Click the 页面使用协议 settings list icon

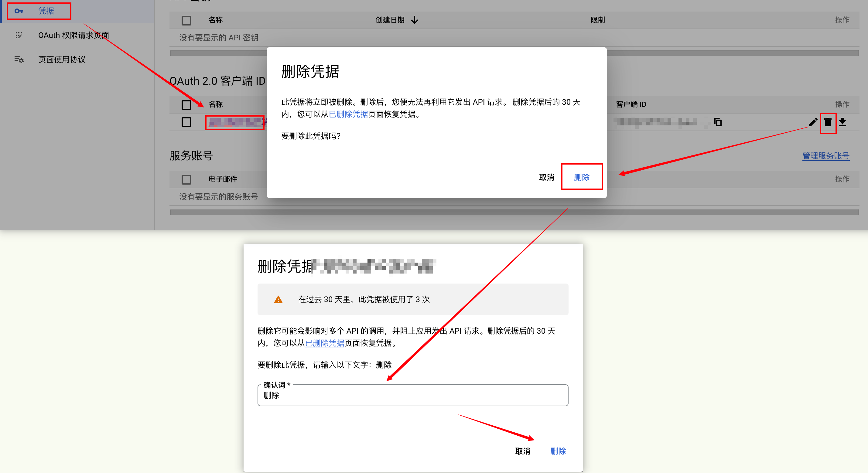point(19,60)
